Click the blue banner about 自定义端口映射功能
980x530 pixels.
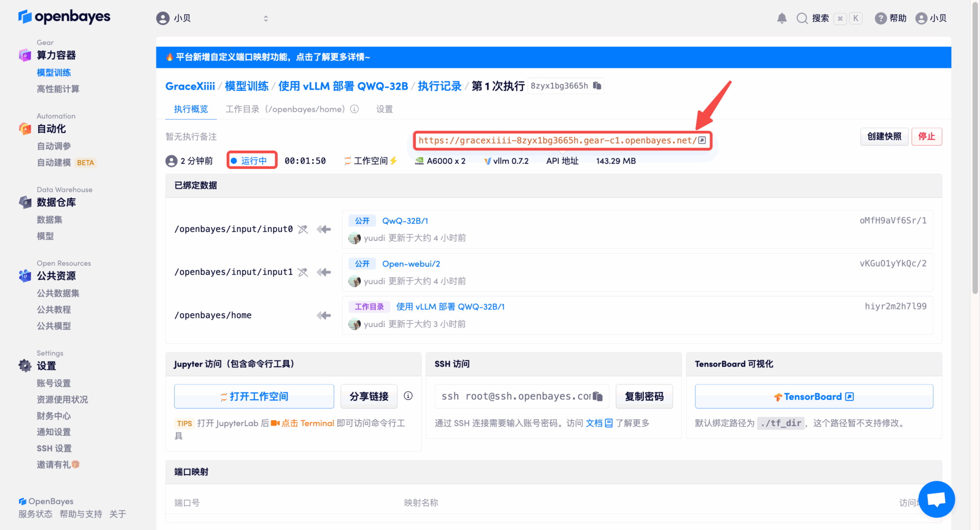pyautogui.click(x=553, y=57)
